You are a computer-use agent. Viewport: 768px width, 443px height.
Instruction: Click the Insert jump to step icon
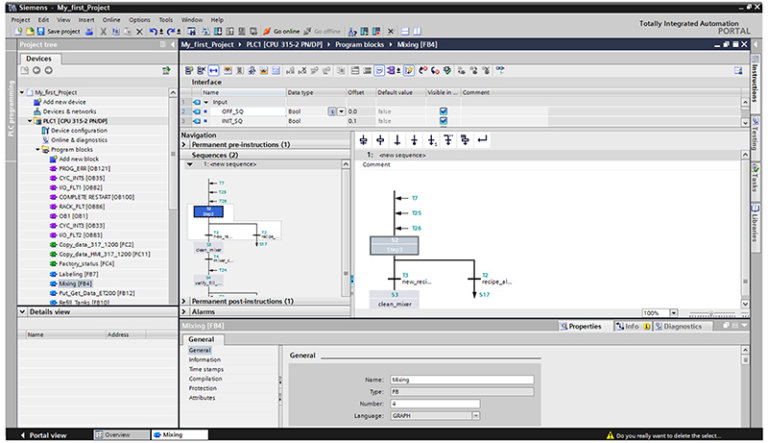432,141
